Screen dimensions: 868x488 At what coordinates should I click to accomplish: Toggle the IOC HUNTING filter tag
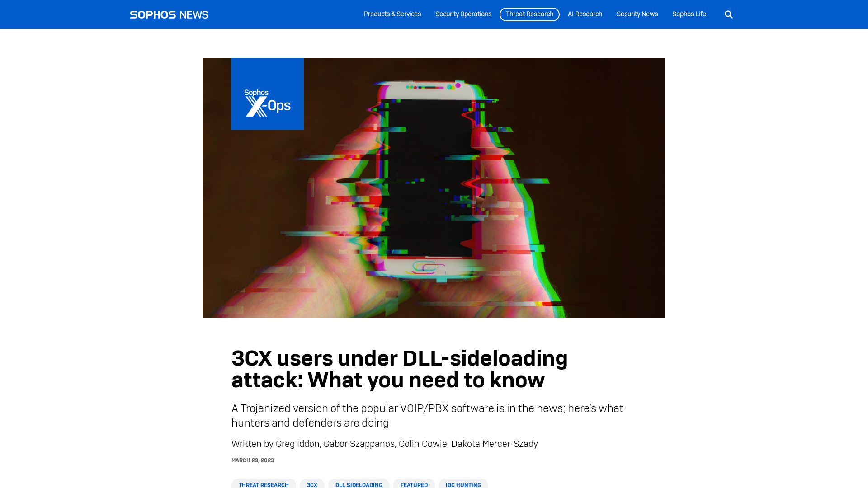(463, 485)
